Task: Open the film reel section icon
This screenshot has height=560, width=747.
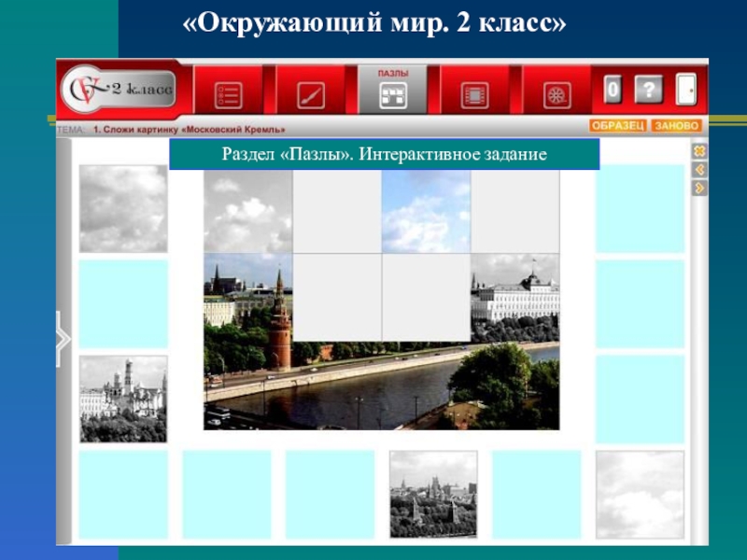Action: [x=557, y=95]
